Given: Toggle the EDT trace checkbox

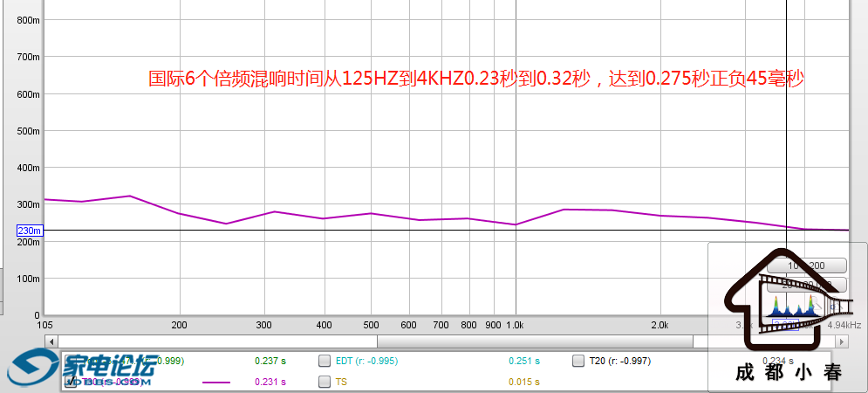Looking at the screenshot, I should [325, 362].
